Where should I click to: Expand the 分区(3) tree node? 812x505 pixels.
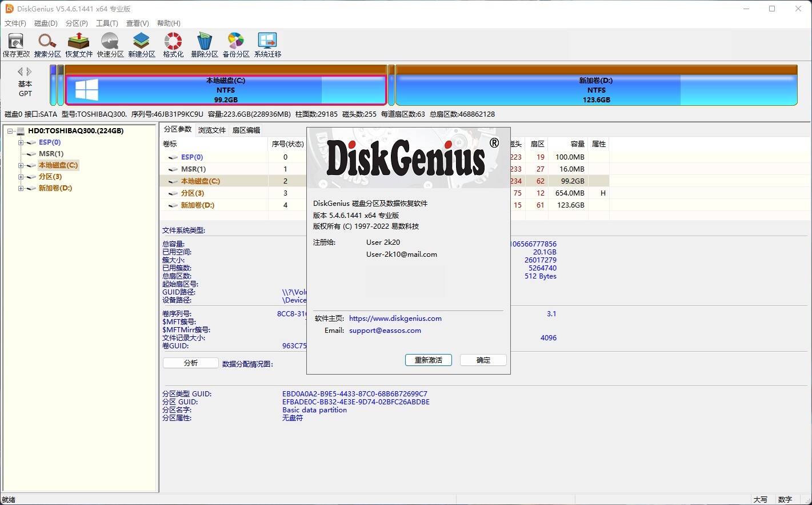pos(21,177)
